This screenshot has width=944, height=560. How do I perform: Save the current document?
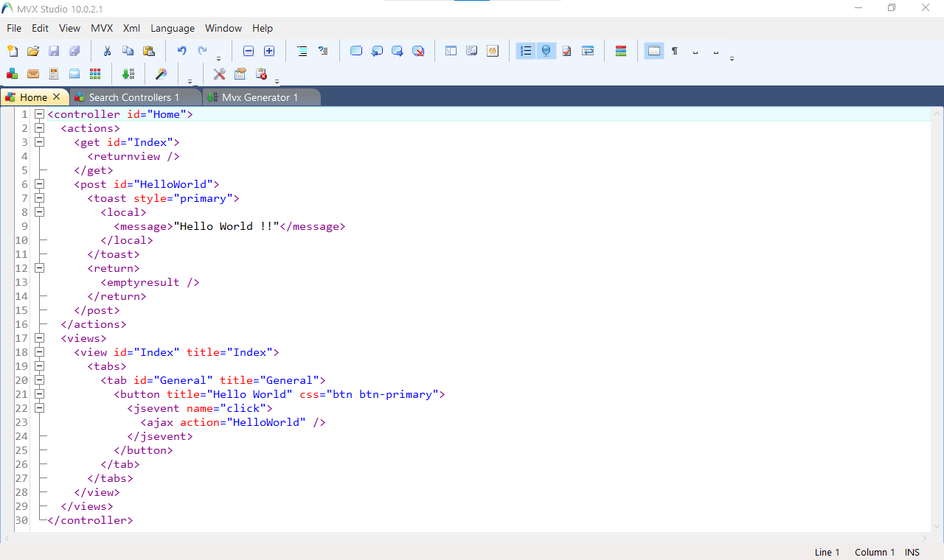[x=53, y=50]
